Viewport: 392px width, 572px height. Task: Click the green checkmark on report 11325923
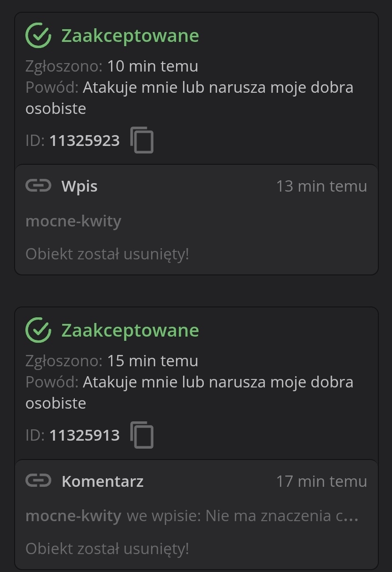tap(38, 35)
